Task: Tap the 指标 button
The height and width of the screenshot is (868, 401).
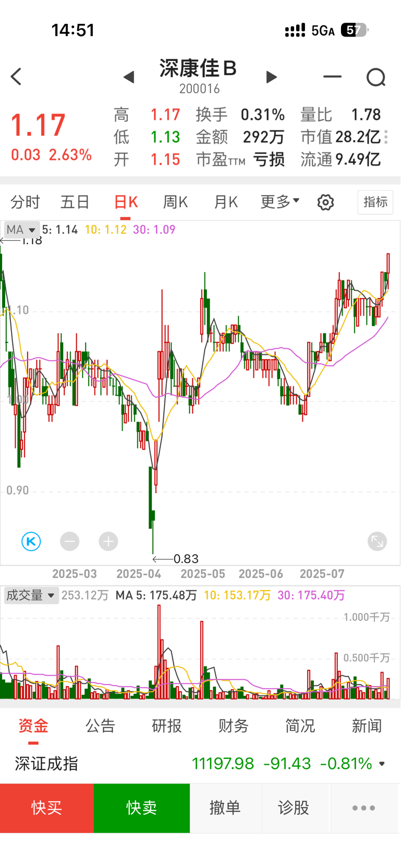Action: pyautogui.click(x=375, y=202)
